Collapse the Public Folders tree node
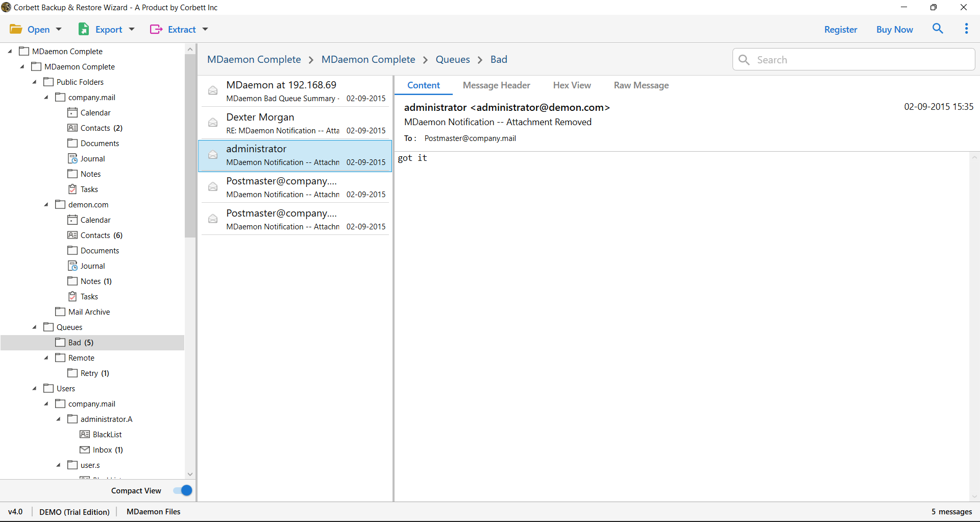 tap(34, 82)
